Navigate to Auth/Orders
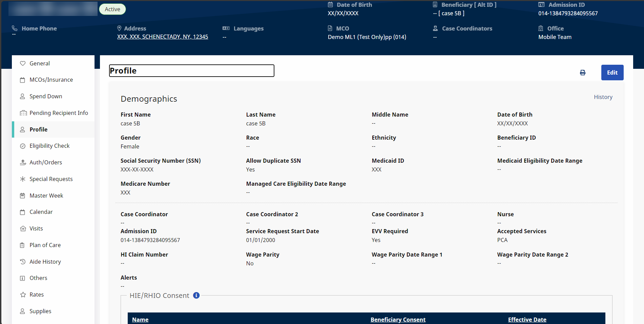 pos(53,162)
